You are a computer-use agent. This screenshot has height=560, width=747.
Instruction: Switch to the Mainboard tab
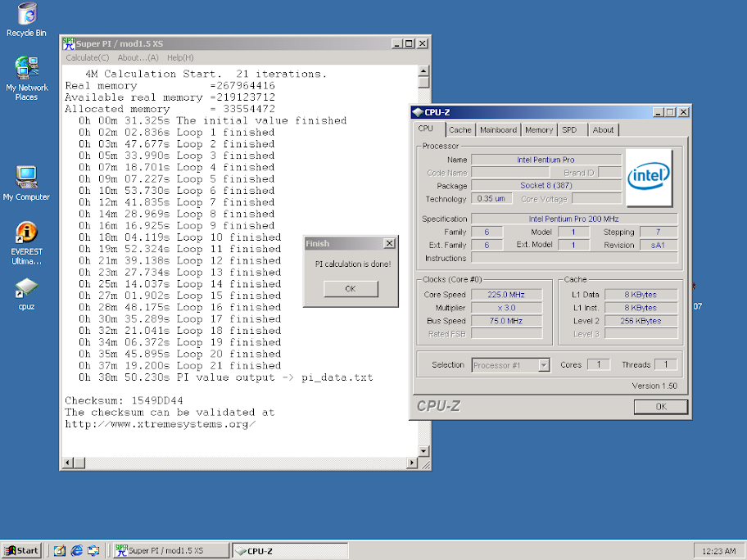pyautogui.click(x=498, y=129)
